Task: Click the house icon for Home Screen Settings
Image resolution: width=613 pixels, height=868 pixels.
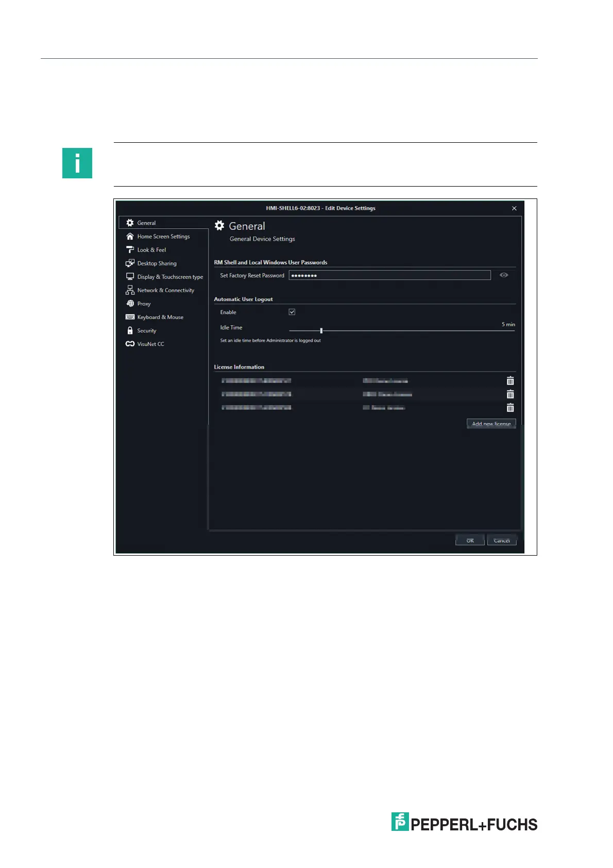Action: (x=130, y=236)
